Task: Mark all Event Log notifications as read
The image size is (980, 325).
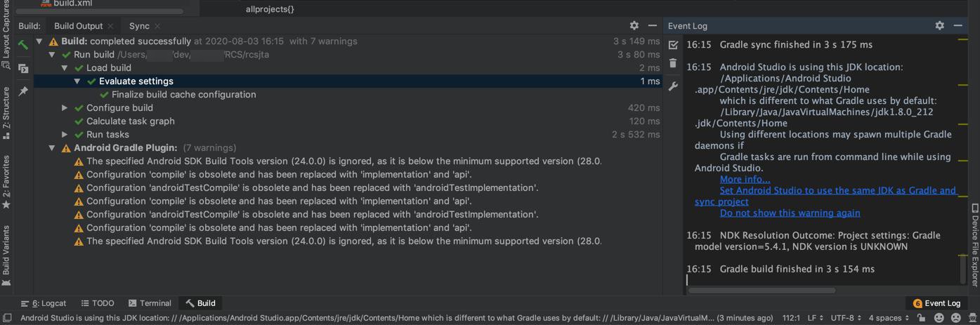Action: pos(673,45)
